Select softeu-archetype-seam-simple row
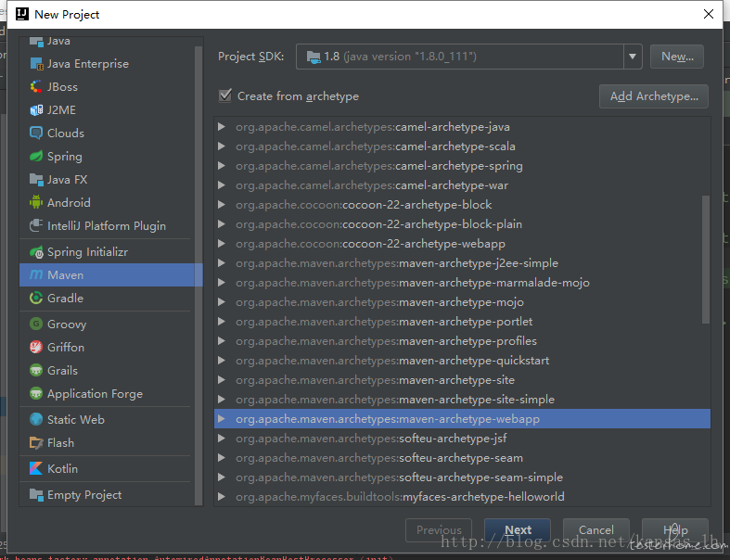This screenshot has height=560, width=730. [462, 477]
